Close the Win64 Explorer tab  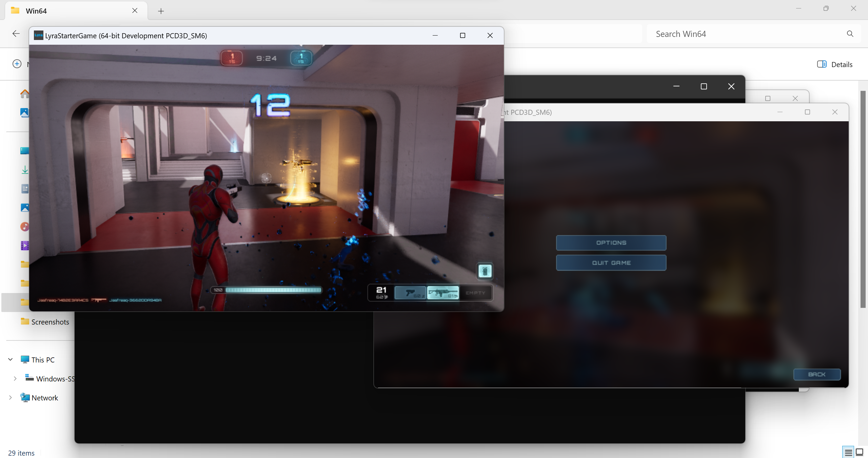135,11
